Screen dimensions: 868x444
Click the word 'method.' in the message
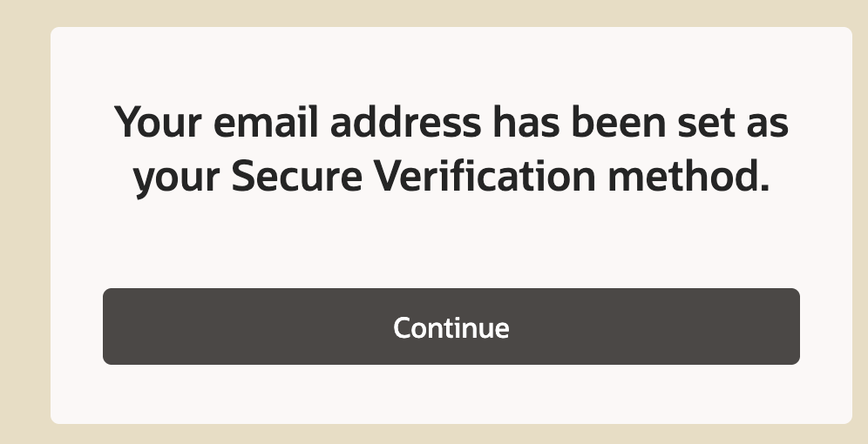pos(688,177)
